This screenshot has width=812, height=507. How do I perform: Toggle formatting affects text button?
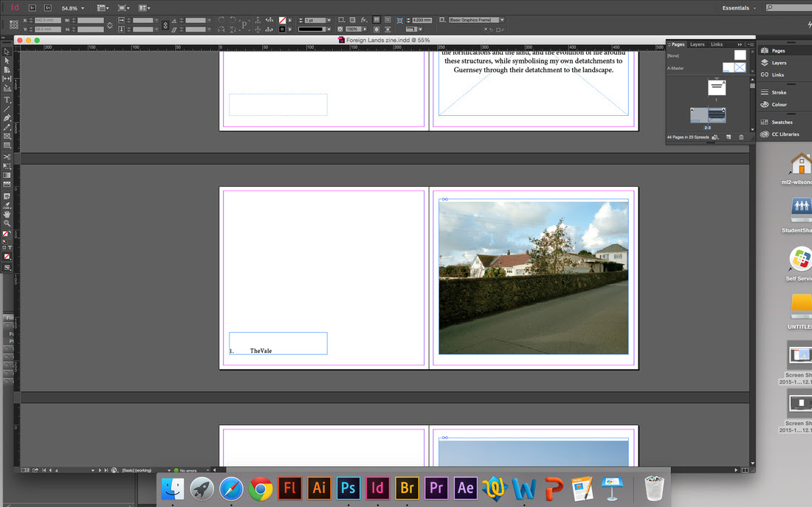coord(9,247)
